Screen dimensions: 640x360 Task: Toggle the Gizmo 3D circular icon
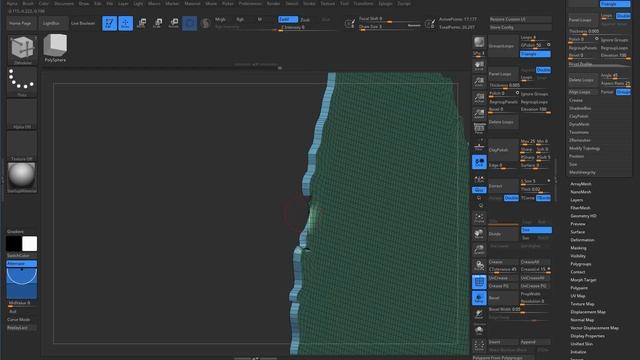[x=189, y=23]
